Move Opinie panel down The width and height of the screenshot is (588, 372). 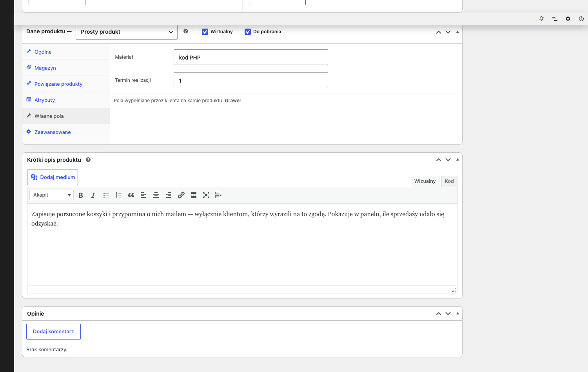coord(448,314)
